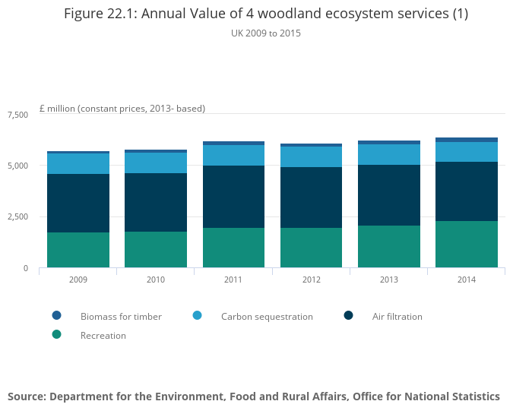Viewport: 532px width, 417px height.
Task: Click the green Recreation legend dot
Action: [x=56, y=335]
